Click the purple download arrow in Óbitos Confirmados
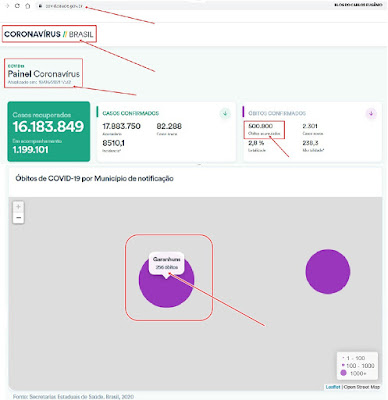This screenshot has height=400, width=388. tap(371, 113)
